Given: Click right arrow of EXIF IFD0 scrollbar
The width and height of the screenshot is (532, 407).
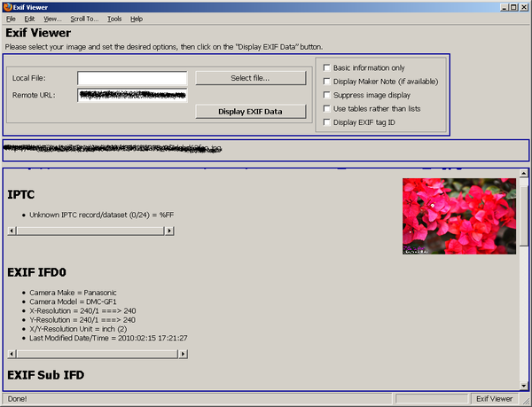Looking at the screenshot, I should point(183,354).
